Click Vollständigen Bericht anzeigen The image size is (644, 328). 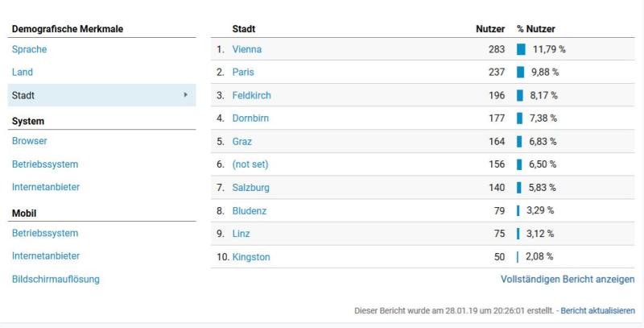point(568,279)
